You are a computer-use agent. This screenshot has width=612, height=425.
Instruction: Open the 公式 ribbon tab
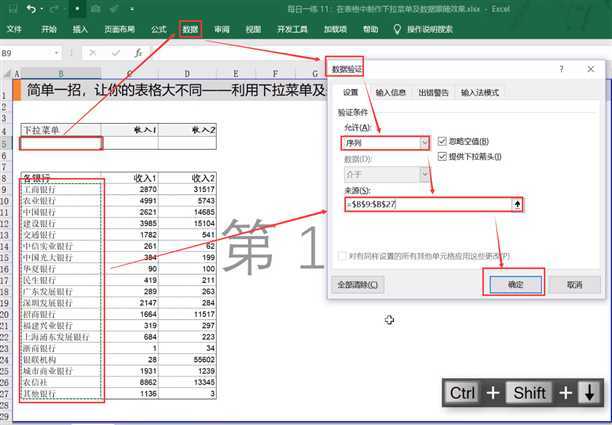(159, 29)
